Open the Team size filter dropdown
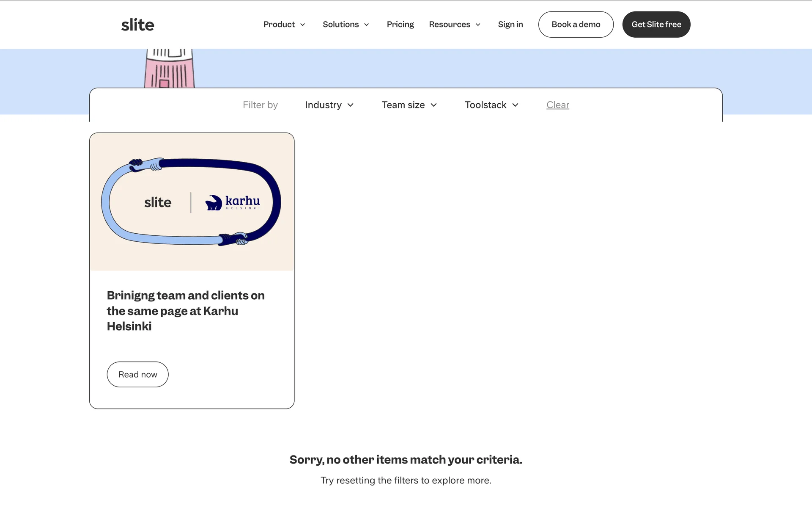The width and height of the screenshot is (812, 508). click(x=403, y=105)
